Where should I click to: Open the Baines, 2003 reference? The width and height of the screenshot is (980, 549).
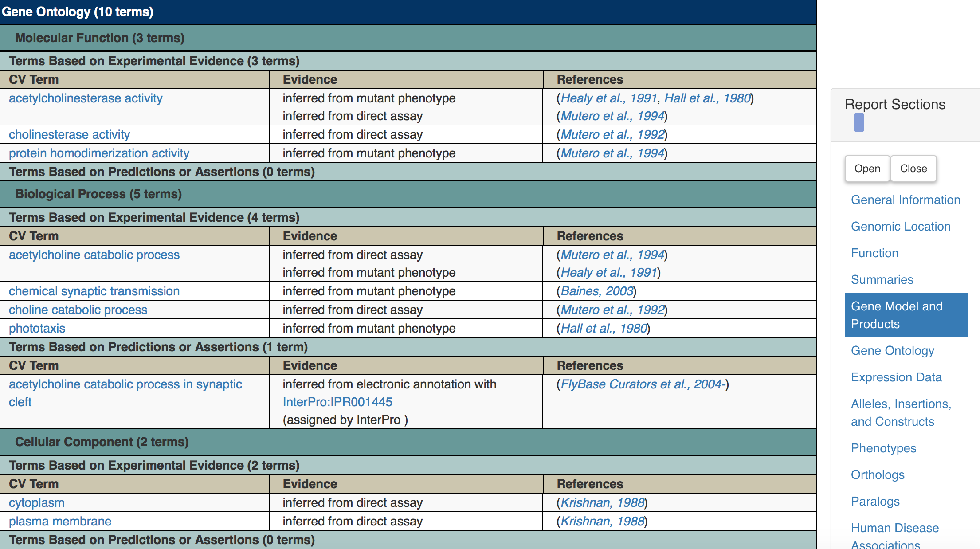pyautogui.click(x=597, y=291)
